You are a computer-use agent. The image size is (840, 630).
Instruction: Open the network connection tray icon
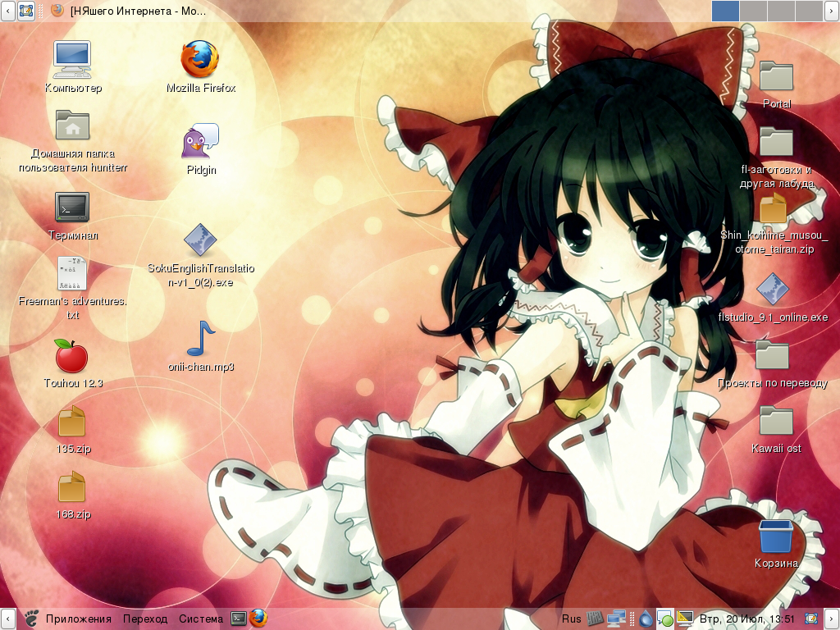[617, 619]
